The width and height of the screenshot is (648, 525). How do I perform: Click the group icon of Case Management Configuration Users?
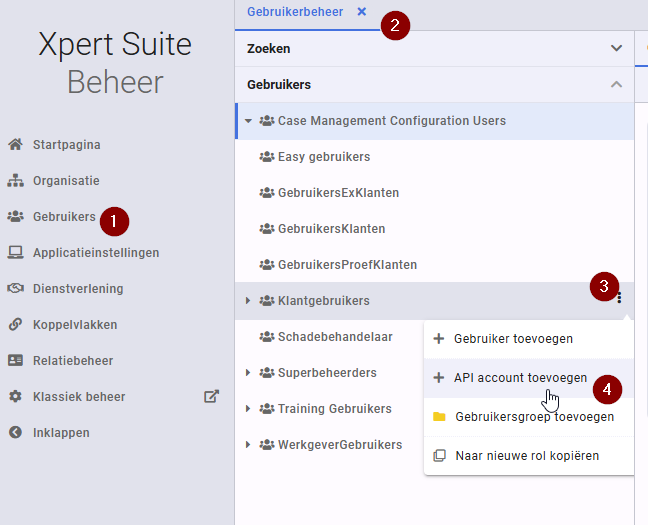pos(267,121)
